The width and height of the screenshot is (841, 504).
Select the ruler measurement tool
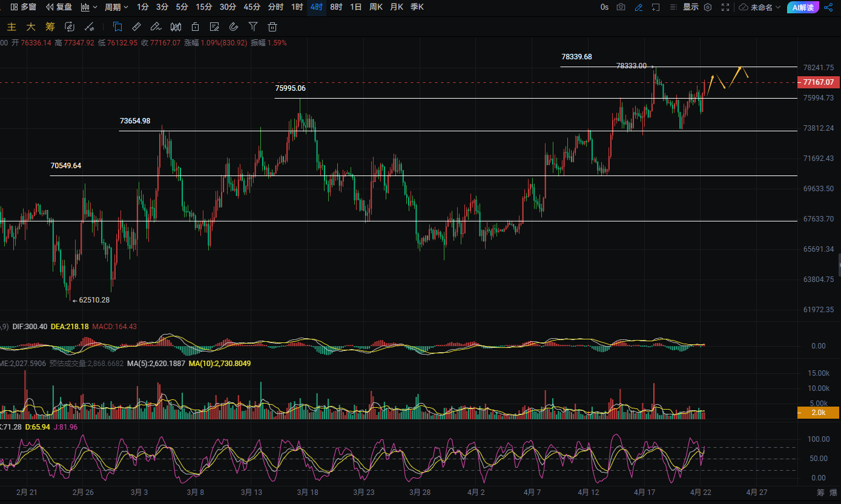click(137, 27)
